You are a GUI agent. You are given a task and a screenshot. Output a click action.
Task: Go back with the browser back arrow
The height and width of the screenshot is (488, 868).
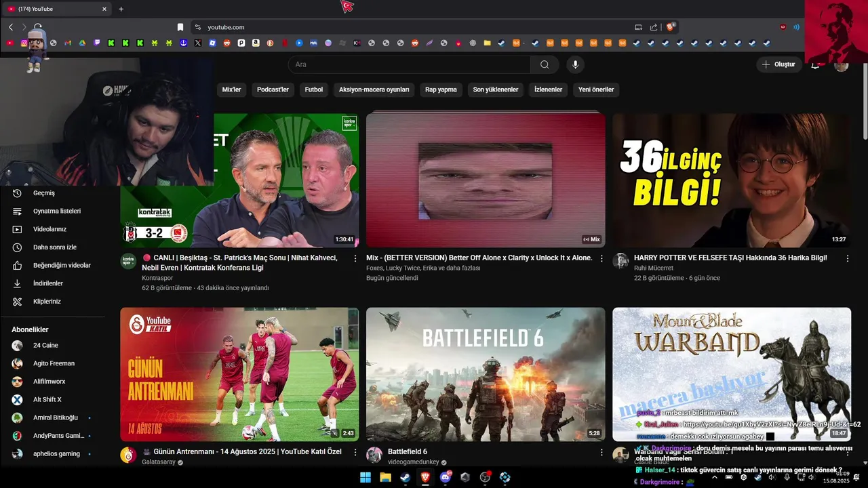pyautogui.click(x=11, y=27)
